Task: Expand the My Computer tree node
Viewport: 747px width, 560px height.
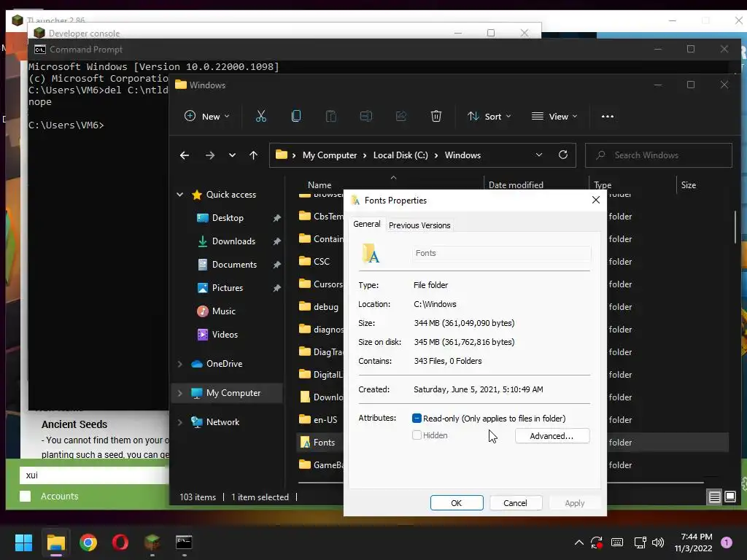Action: click(x=180, y=393)
